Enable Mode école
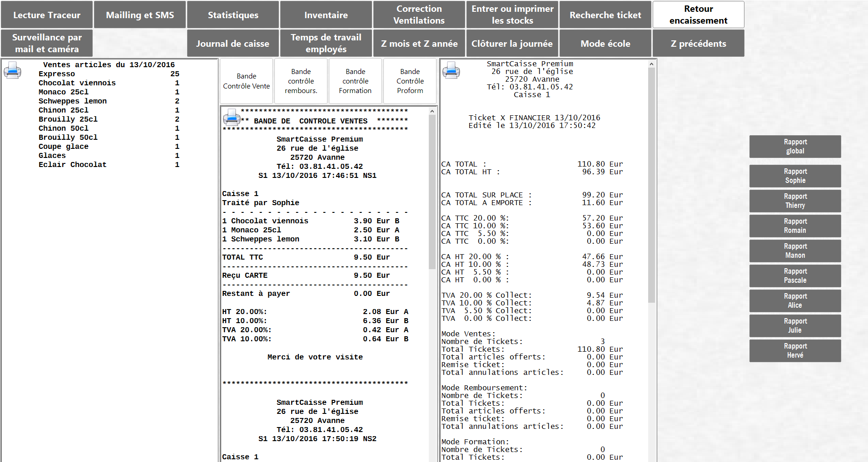 605,44
